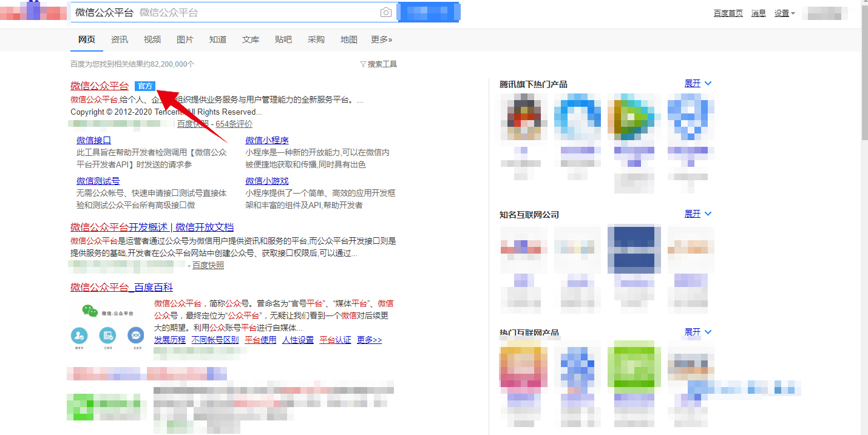Open the 更多» tab menu

point(382,39)
